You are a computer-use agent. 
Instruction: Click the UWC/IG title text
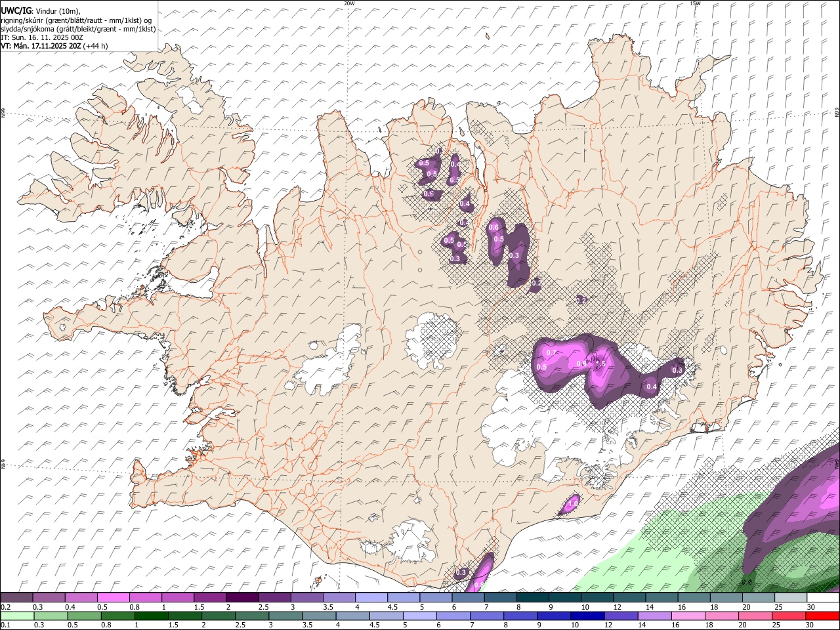(x=15, y=11)
